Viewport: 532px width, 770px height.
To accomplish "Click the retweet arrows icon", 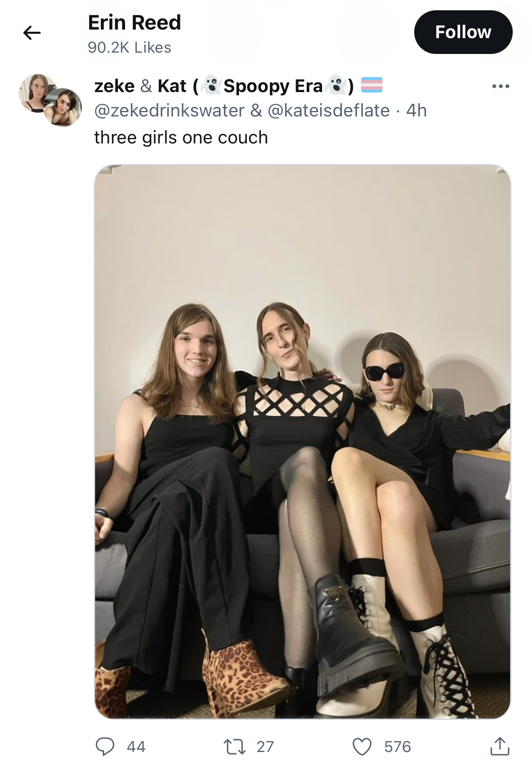I will 235,746.
